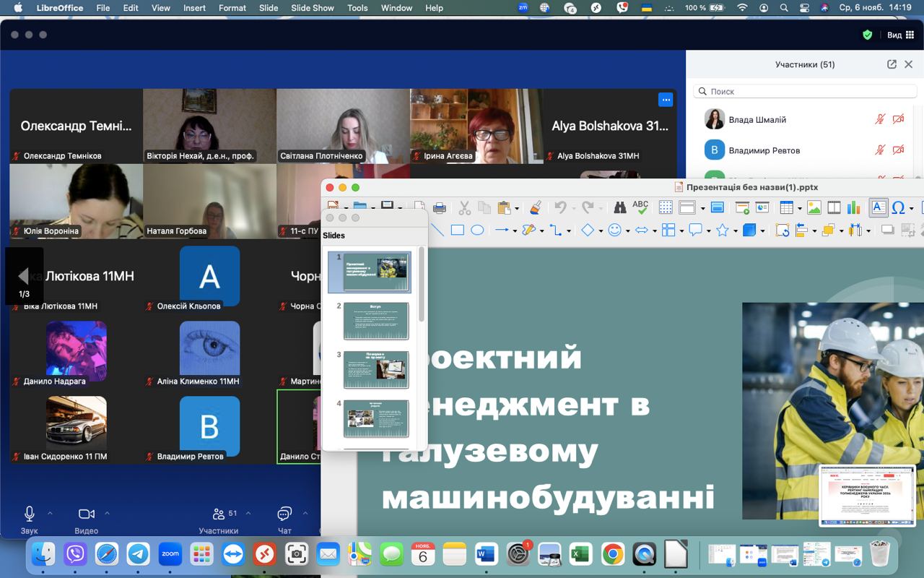924x578 pixels.
Task: Run the ABC spelling check
Action: click(x=640, y=208)
